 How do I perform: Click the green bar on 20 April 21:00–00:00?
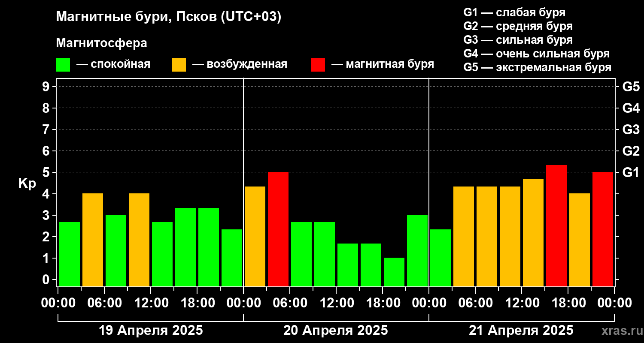pyautogui.click(x=417, y=251)
